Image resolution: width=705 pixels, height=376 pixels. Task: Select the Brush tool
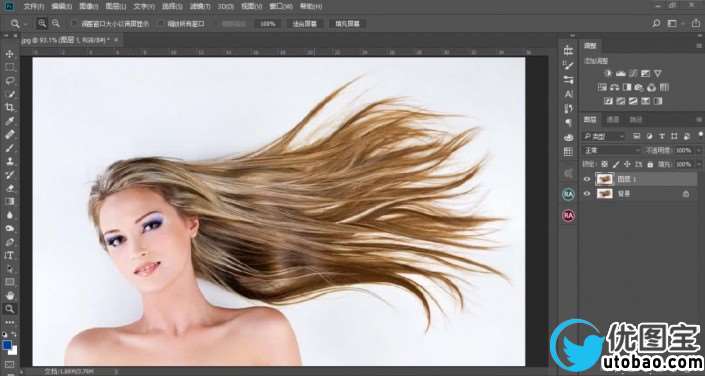coord(9,148)
